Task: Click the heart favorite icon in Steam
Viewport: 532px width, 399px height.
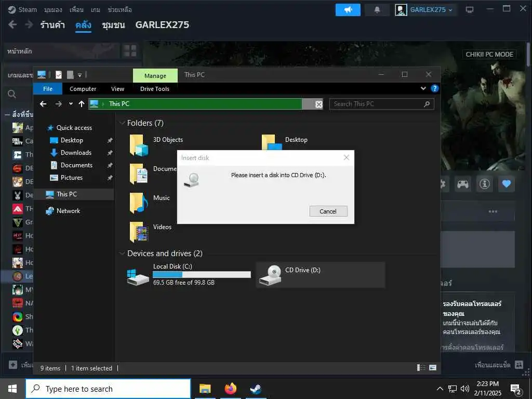Action: (506, 184)
